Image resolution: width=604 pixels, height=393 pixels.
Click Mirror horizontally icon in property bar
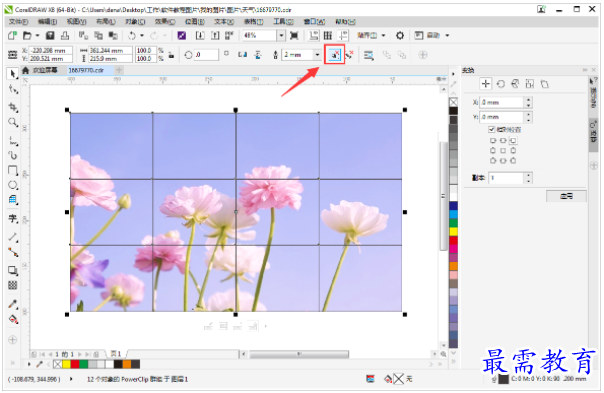click(243, 55)
